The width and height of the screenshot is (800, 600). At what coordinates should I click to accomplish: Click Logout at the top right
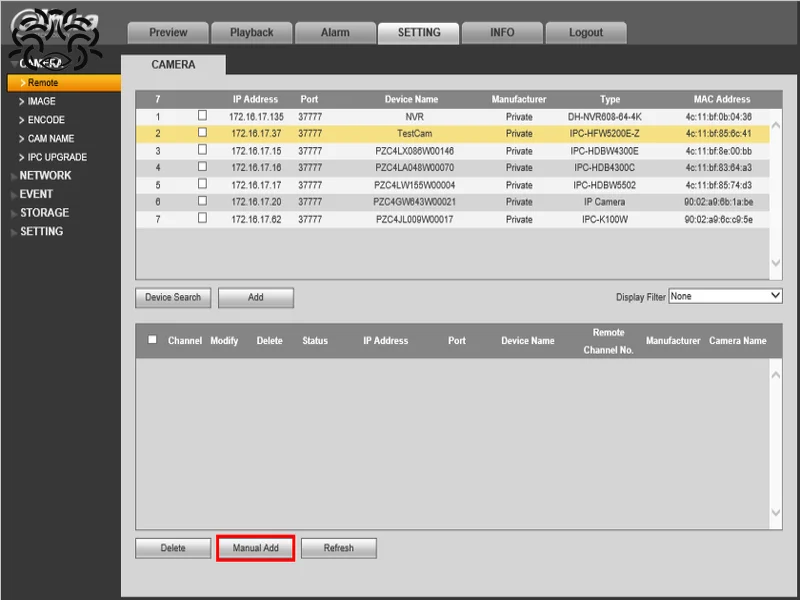click(x=586, y=31)
